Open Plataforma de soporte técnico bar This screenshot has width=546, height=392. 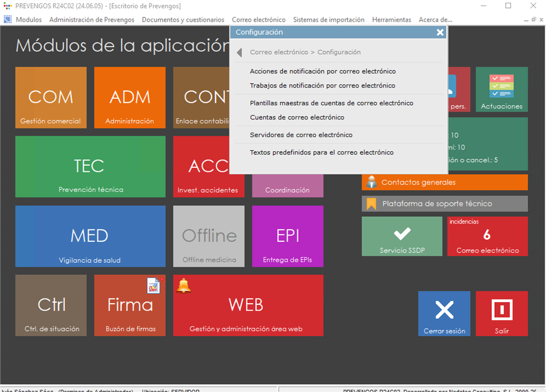pyautogui.click(x=444, y=204)
